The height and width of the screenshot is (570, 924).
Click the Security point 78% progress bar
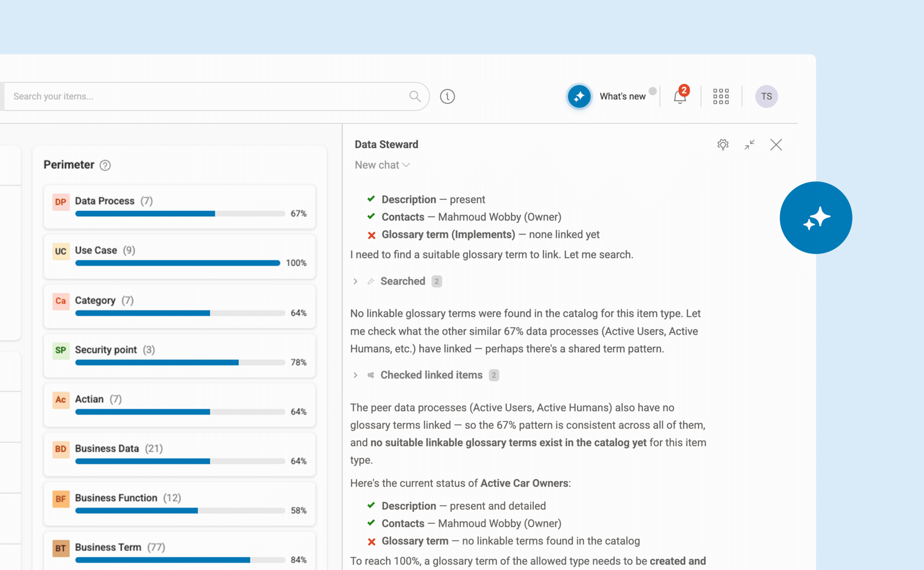coord(180,363)
